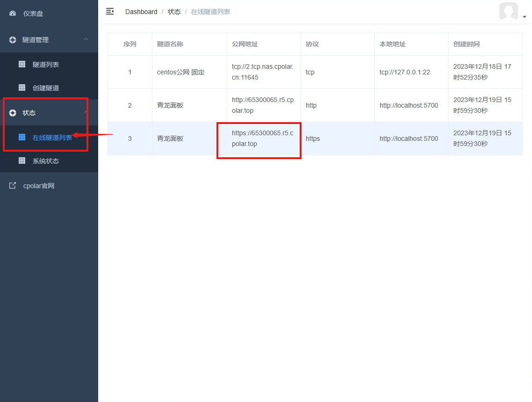Image resolution: width=532 pixels, height=402 pixels.
Task: Click row 3 creation time cell
Action: click(486, 139)
